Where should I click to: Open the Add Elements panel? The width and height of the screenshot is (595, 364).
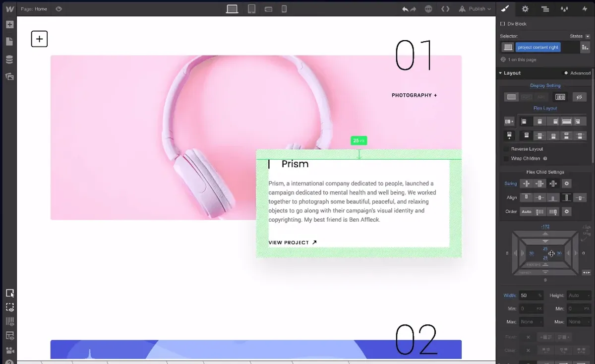(9, 24)
